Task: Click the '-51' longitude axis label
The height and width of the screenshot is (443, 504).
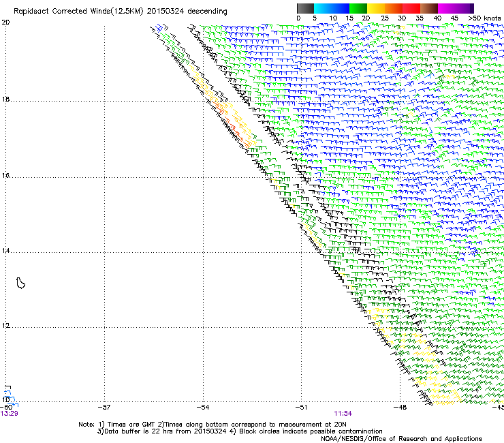Action: (301, 408)
